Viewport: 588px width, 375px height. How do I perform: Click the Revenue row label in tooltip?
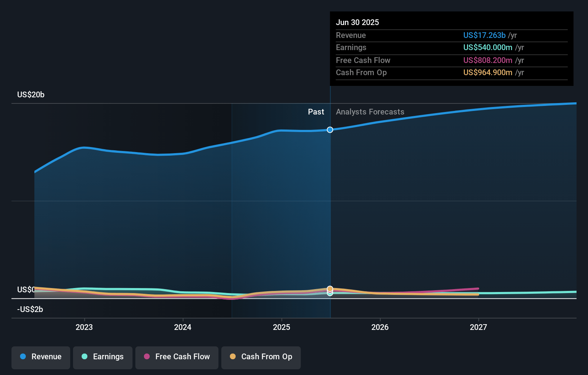[x=351, y=35]
